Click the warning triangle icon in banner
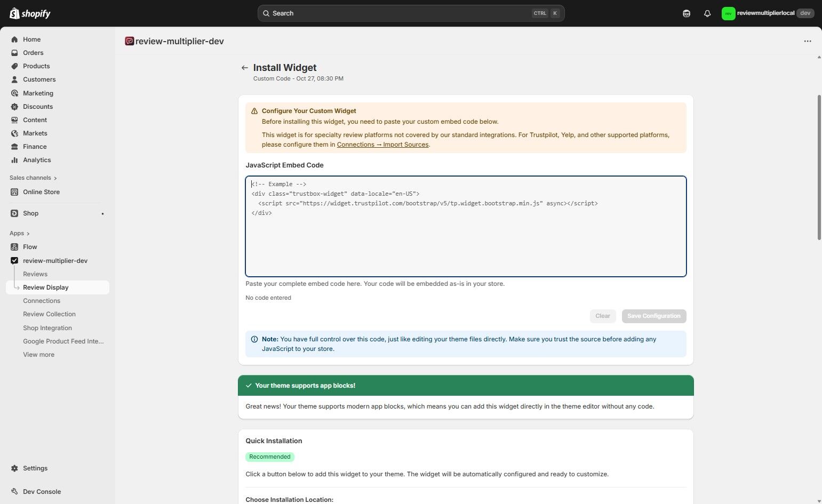Screen dimensions: 822x504 coord(254,111)
